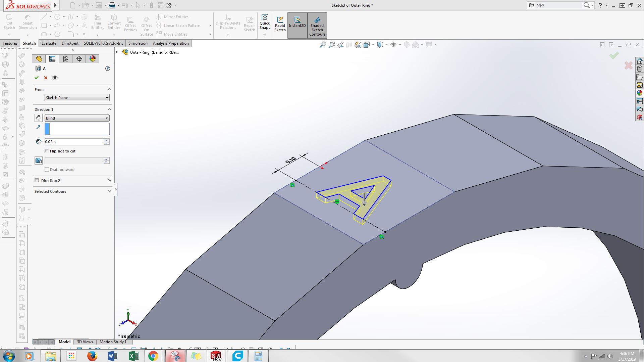Check the Flip side to cut checkbox
The image size is (644, 362).
pos(47,151)
